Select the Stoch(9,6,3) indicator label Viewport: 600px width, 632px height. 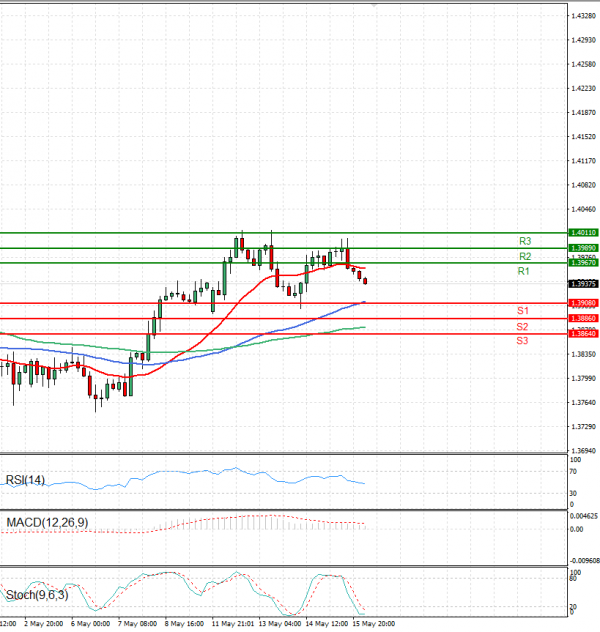coord(35,596)
